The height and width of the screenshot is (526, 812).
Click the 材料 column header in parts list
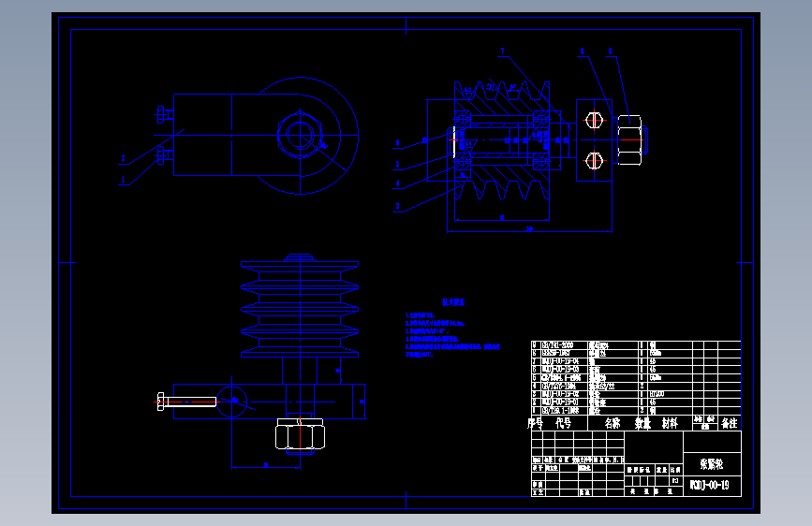coord(670,423)
